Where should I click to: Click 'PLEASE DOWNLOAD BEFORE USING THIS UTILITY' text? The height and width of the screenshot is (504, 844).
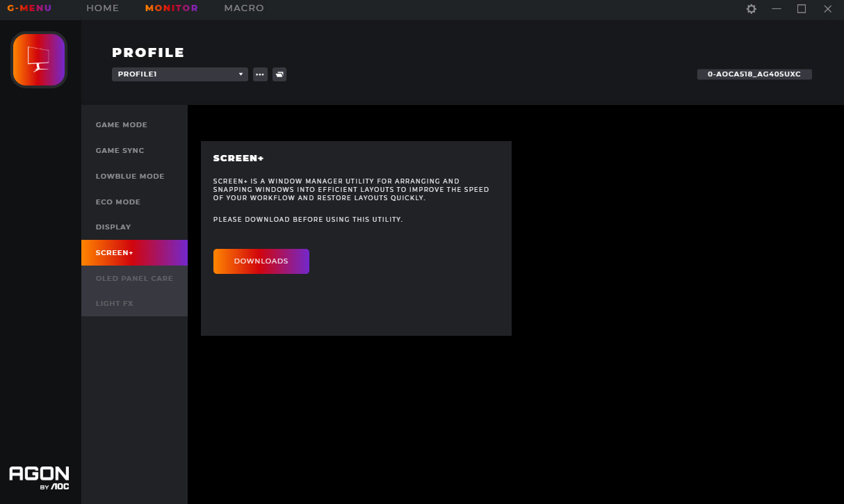pyautogui.click(x=308, y=220)
